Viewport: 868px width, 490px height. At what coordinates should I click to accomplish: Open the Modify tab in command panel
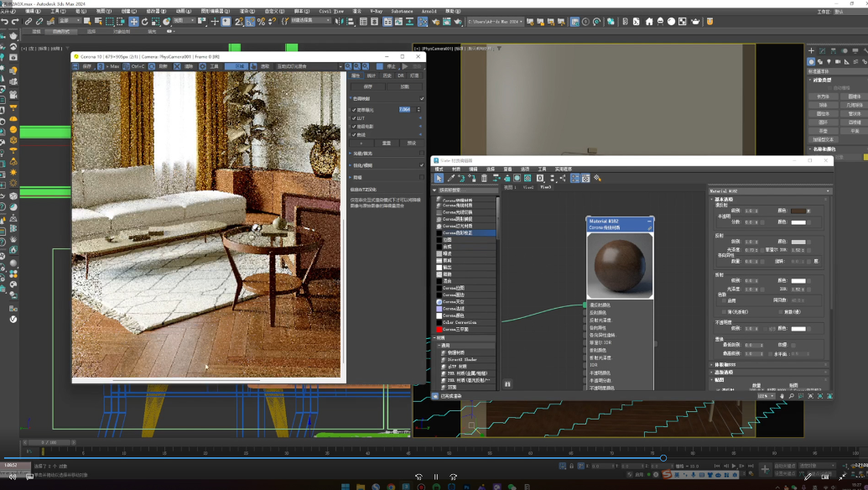pyautogui.click(x=822, y=51)
